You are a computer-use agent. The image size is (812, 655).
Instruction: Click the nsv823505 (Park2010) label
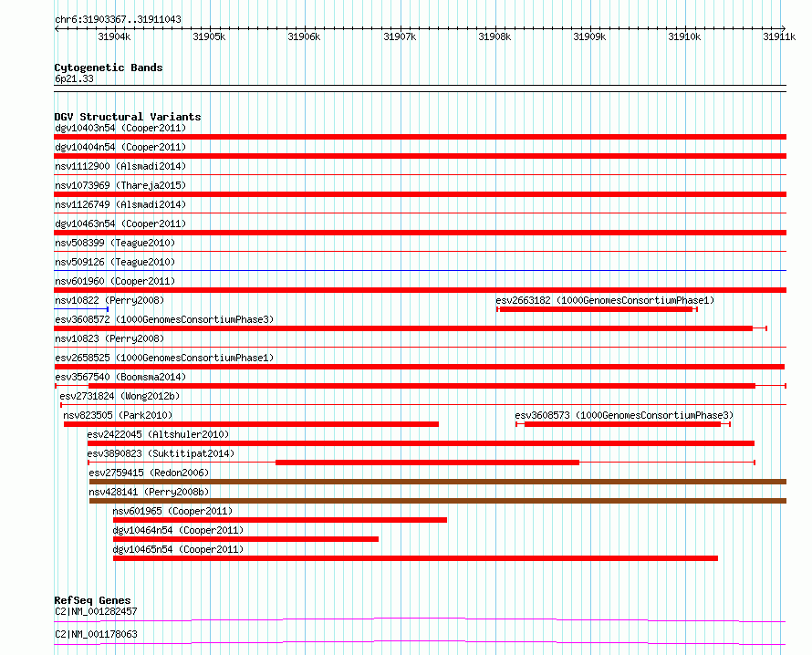[118, 415]
